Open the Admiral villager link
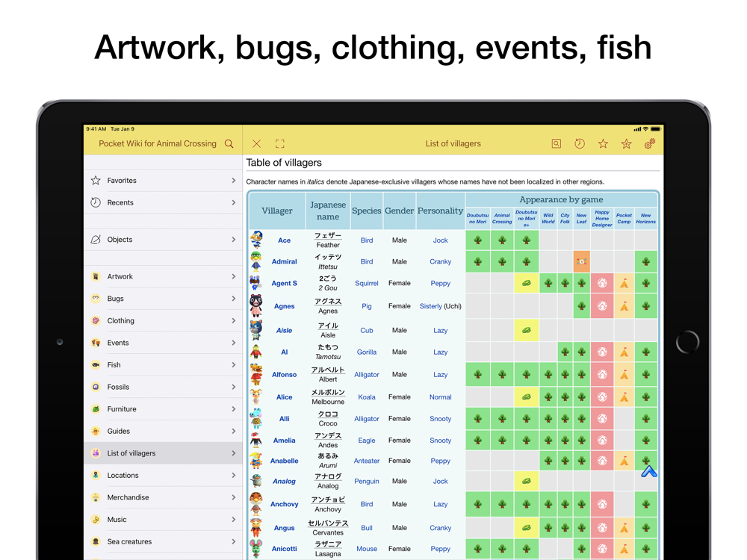747x560 pixels. [x=285, y=261]
